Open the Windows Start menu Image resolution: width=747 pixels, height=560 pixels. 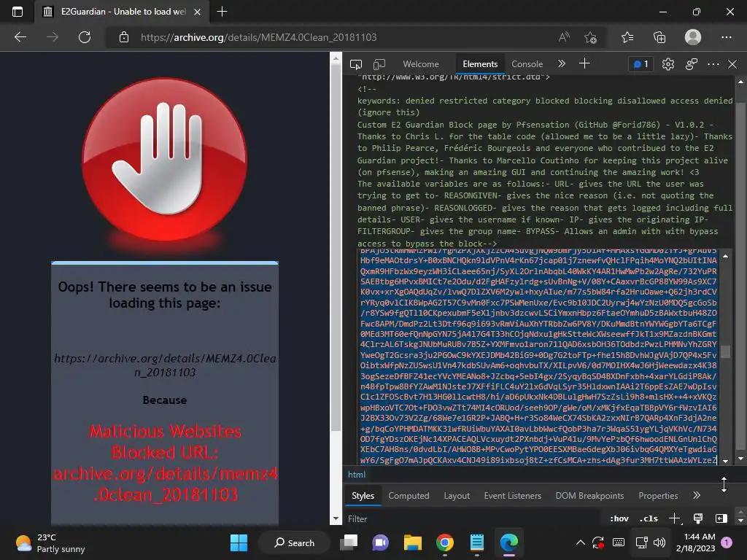pyautogui.click(x=239, y=542)
